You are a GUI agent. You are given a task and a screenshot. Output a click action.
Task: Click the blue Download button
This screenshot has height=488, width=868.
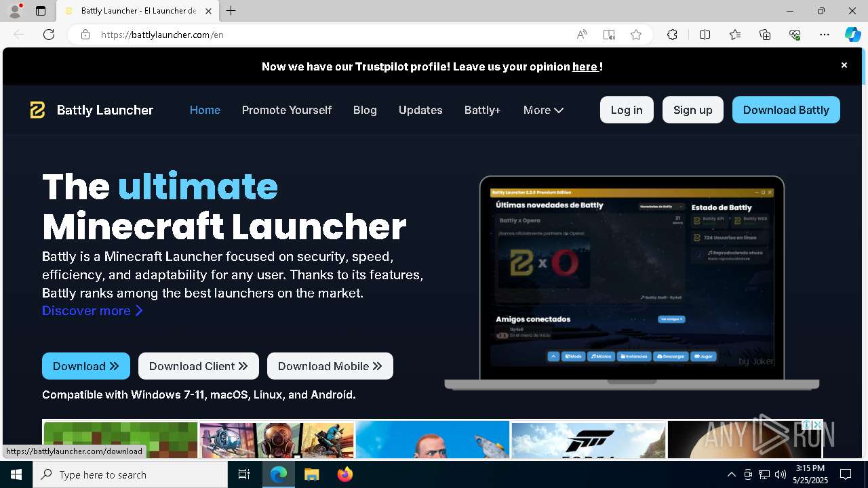tap(86, 366)
